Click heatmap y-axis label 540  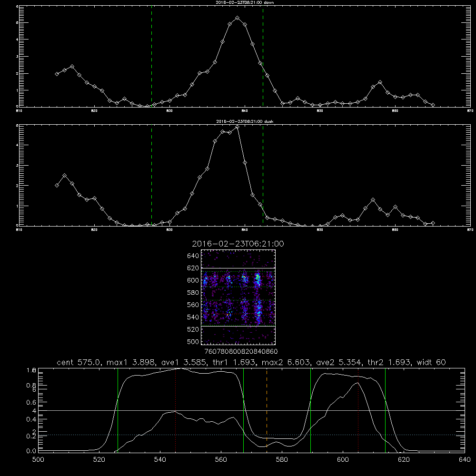(x=193, y=317)
